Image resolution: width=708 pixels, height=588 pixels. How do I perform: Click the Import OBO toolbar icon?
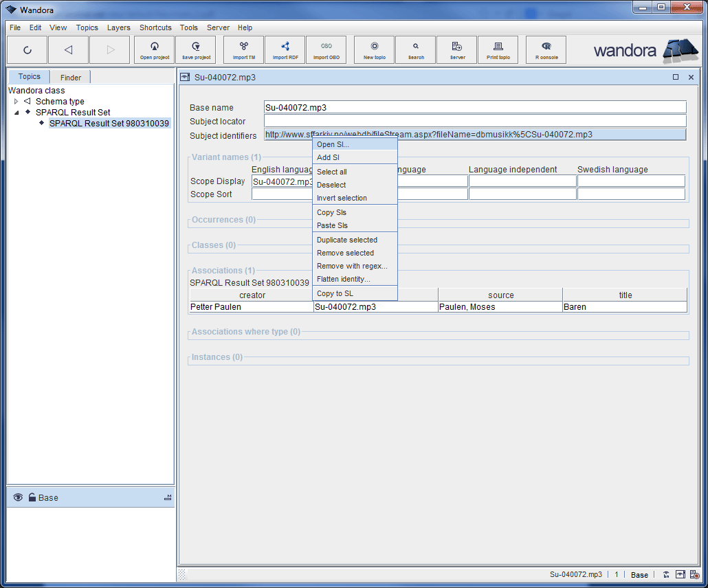point(327,49)
